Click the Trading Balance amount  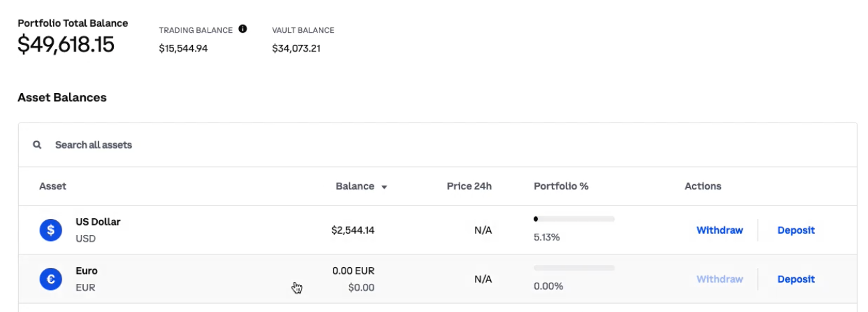pos(183,48)
